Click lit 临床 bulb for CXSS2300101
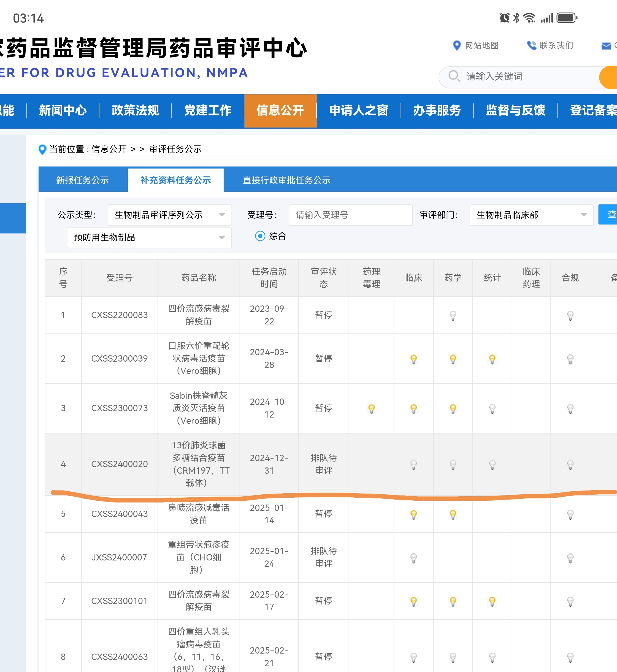 [413, 601]
